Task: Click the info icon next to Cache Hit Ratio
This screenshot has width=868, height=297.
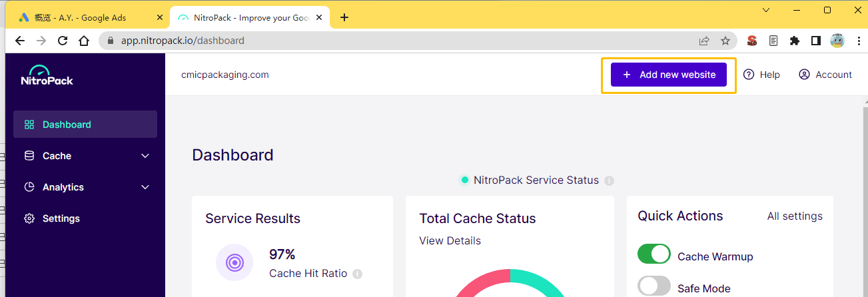Action: coord(358,274)
